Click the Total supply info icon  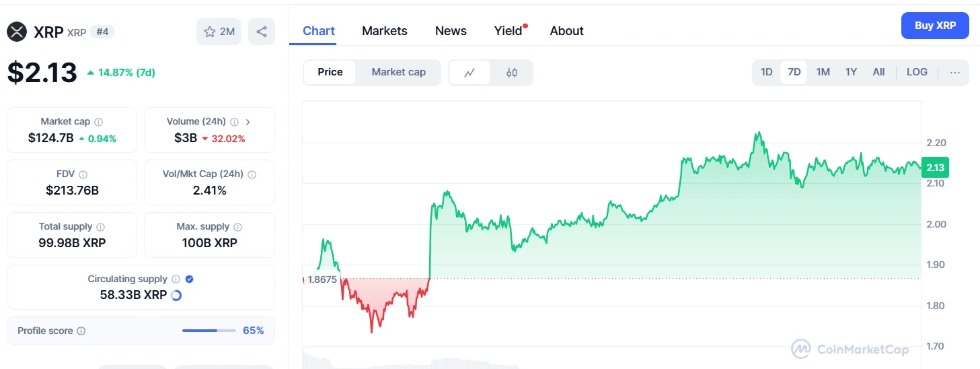(x=100, y=227)
